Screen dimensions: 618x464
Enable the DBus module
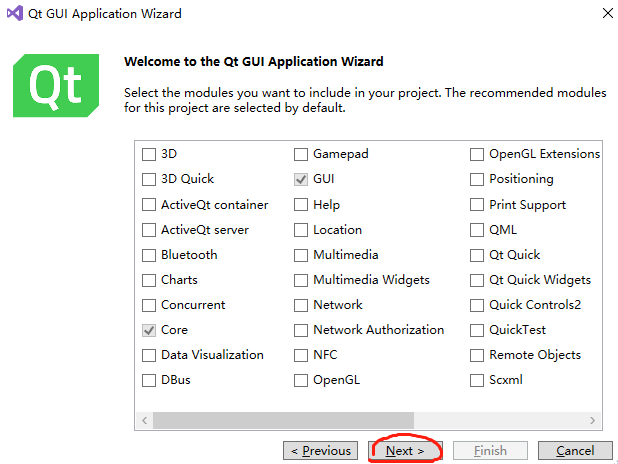[149, 380]
